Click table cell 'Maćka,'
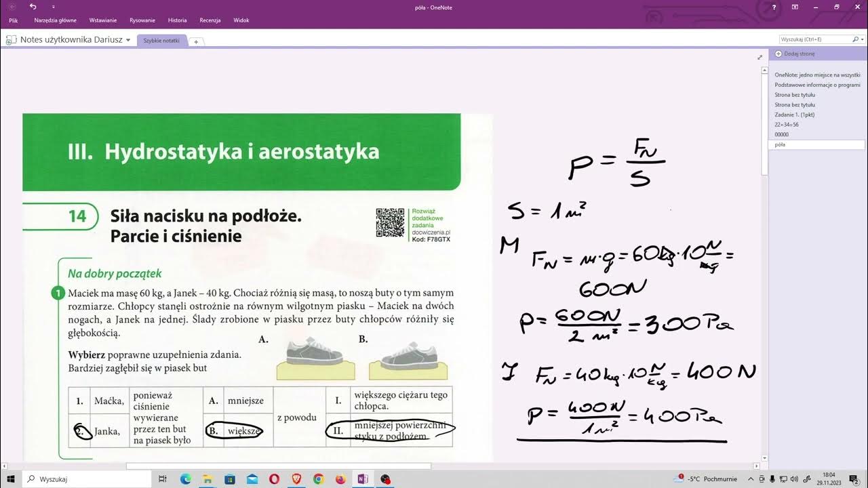The height and width of the screenshot is (488, 868). [109, 400]
